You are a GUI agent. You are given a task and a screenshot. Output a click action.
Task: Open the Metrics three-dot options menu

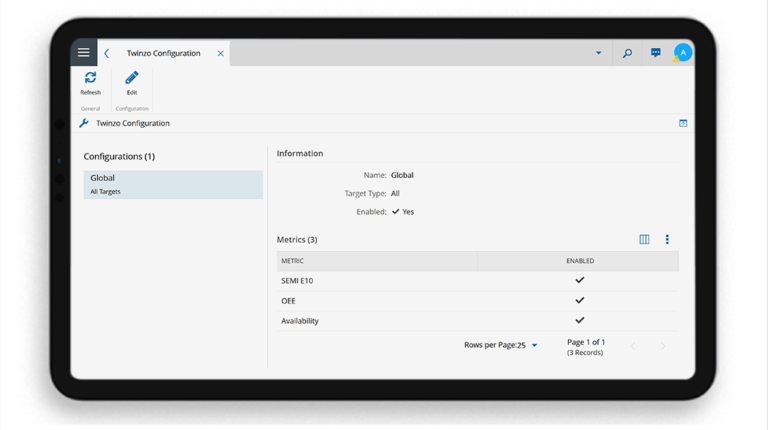(x=667, y=240)
